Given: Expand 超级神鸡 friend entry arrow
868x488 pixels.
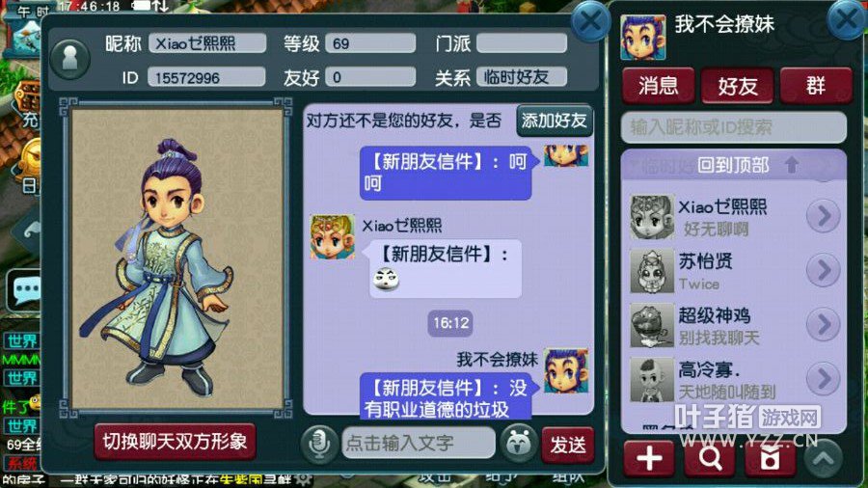Looking at the screenshot, I should pyautogui.click(x=824, y=324).
